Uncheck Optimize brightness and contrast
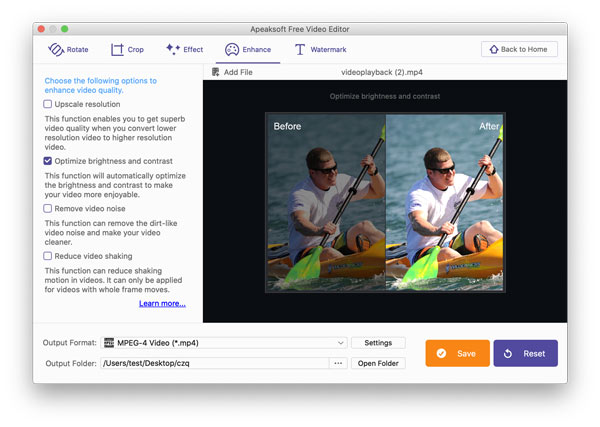The height and width of the screenshot is (427, 600). pos(47,161)
